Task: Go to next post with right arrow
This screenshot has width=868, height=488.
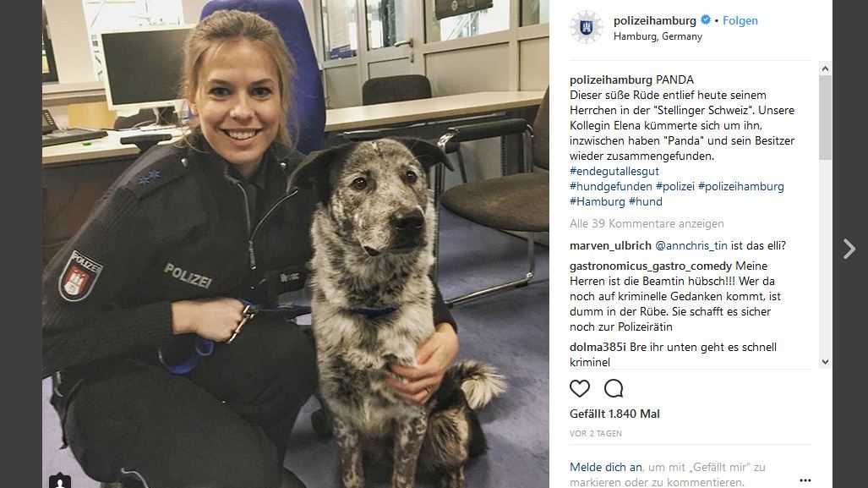Action: pos(849,249)
